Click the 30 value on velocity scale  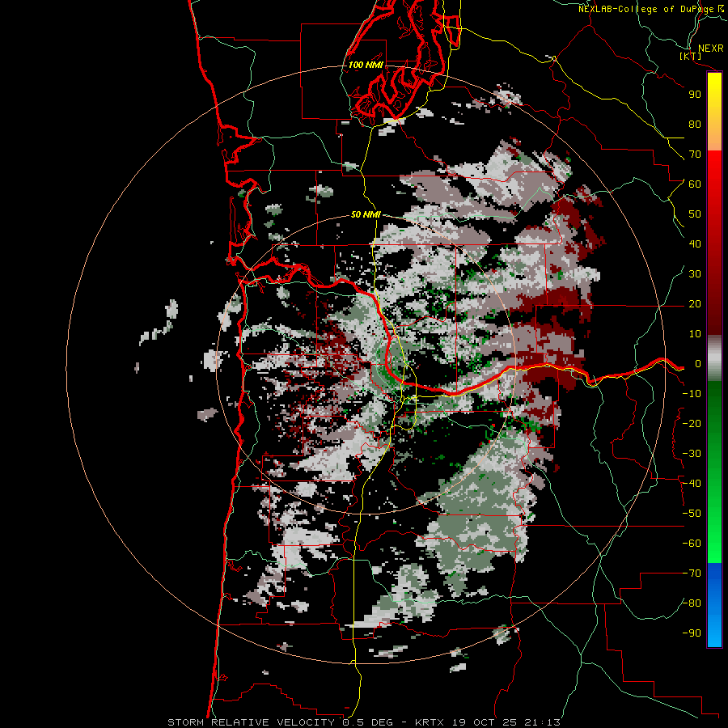point(695,274)
